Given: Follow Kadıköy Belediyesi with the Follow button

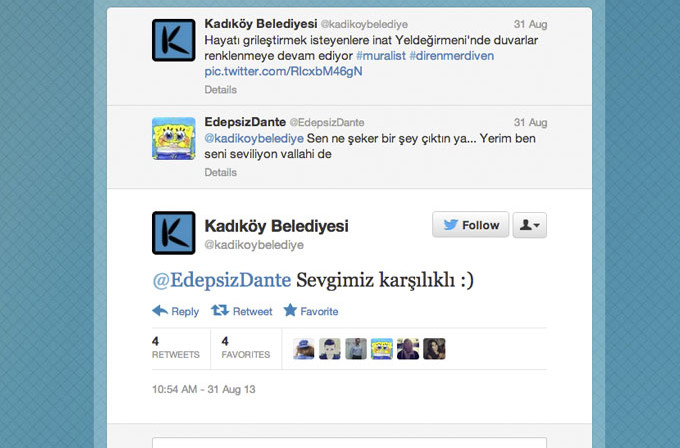Looking at the screenshot, I should (x=471, y=225).
